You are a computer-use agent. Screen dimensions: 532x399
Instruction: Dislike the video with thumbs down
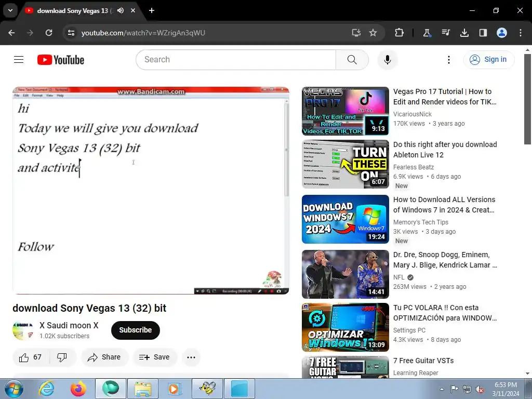coord(62,357)
